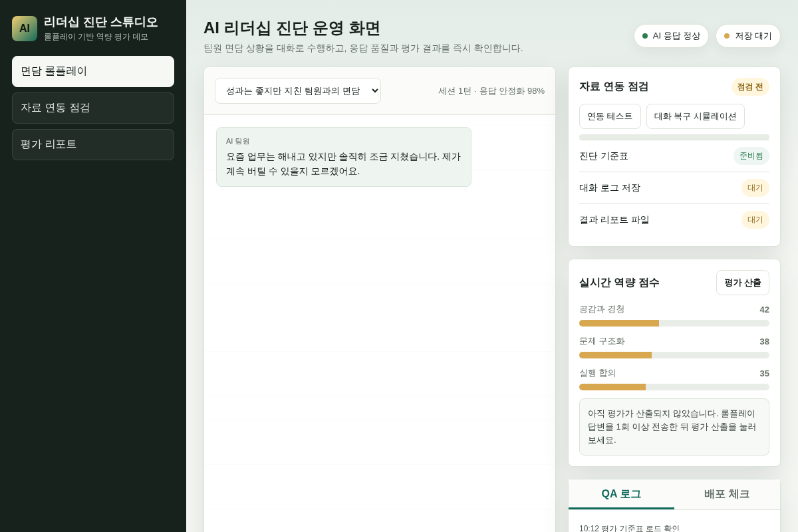Open the 자료 연동 점검 sidebar item

(93, 108)
